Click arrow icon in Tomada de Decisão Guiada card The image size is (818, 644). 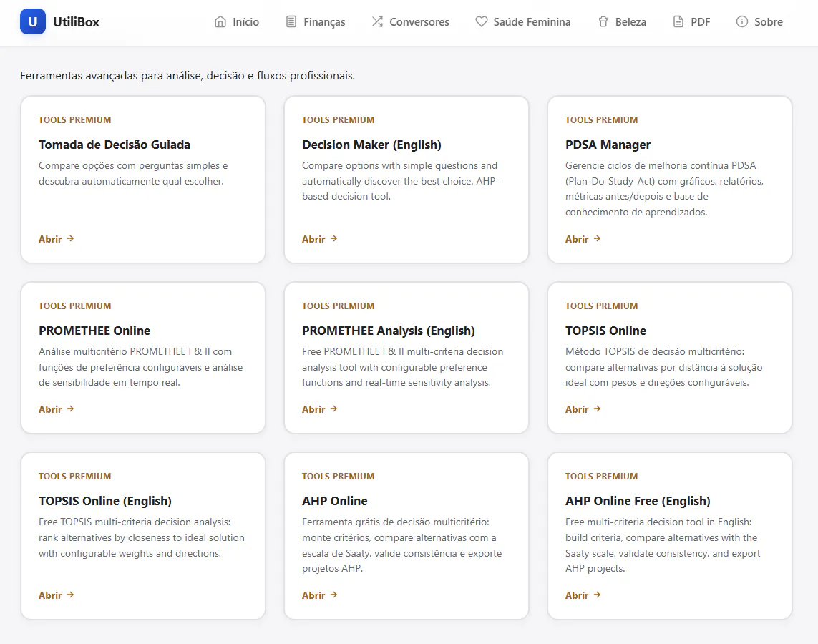pyautogui.click(x=70, y=238)
